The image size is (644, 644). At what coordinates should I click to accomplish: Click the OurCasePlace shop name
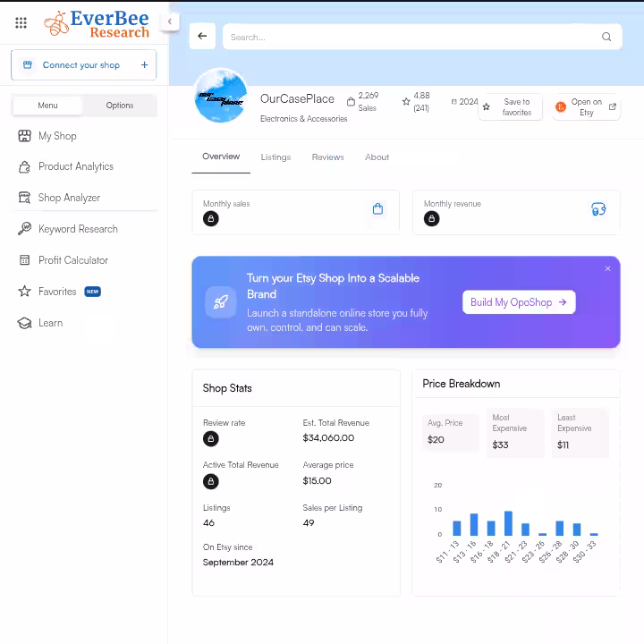pyautogui.click(x=297, y=99)
